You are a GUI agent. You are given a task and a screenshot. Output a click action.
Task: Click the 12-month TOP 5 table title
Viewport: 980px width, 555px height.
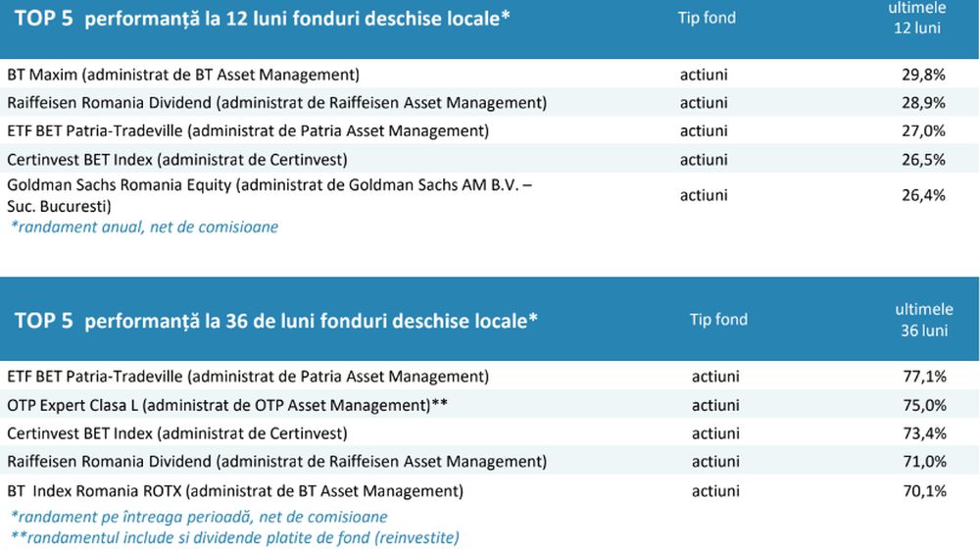pyautogui.click(x=262, y=19)
